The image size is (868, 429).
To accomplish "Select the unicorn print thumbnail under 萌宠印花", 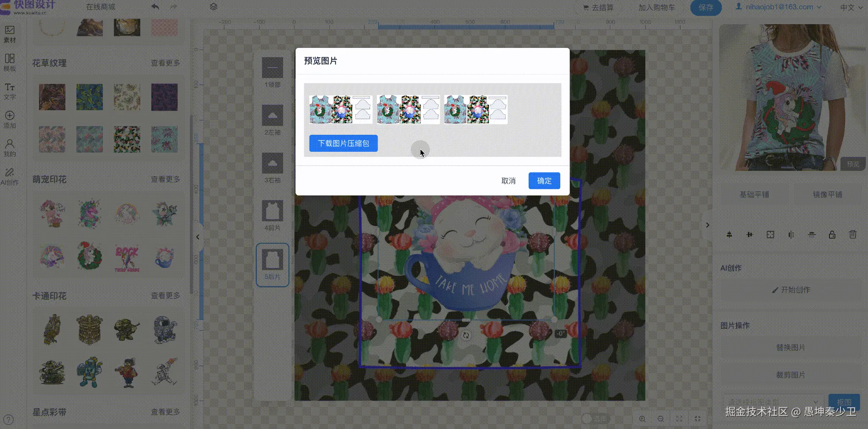I will pos(89,214).
